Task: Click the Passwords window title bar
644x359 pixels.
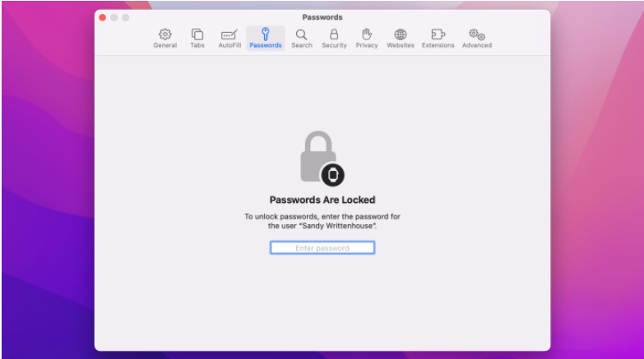Action: [x=322, y=17]
